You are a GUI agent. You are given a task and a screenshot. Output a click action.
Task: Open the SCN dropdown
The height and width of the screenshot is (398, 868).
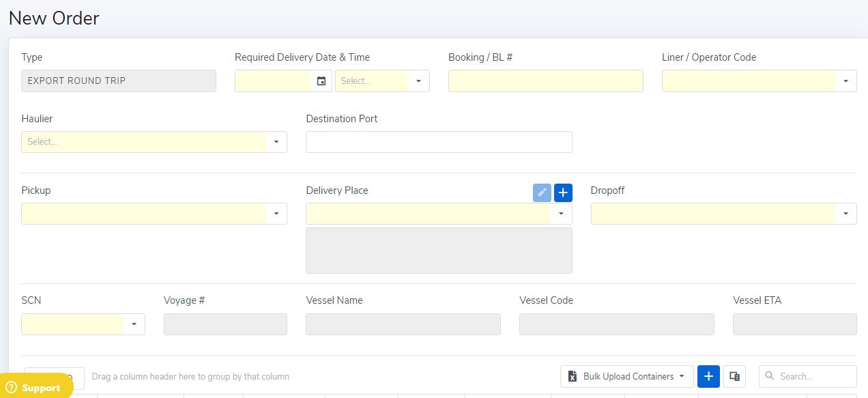click(134, 324)
